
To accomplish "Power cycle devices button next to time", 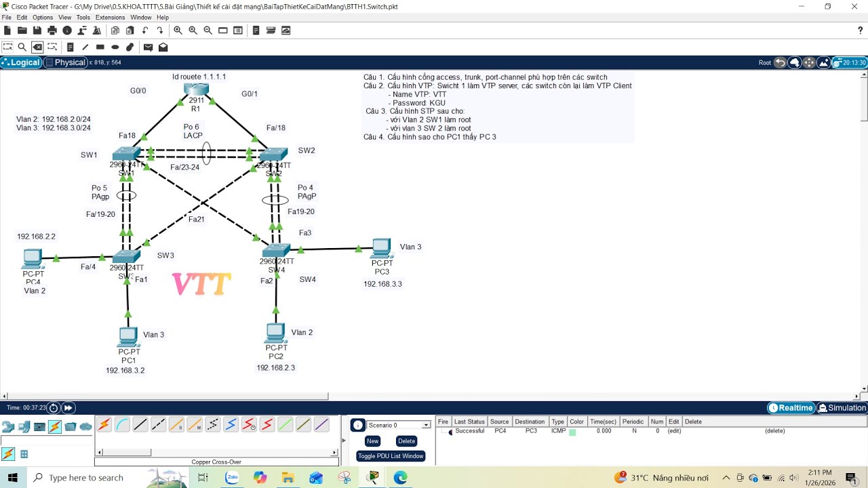I will [x=54, y=408].
